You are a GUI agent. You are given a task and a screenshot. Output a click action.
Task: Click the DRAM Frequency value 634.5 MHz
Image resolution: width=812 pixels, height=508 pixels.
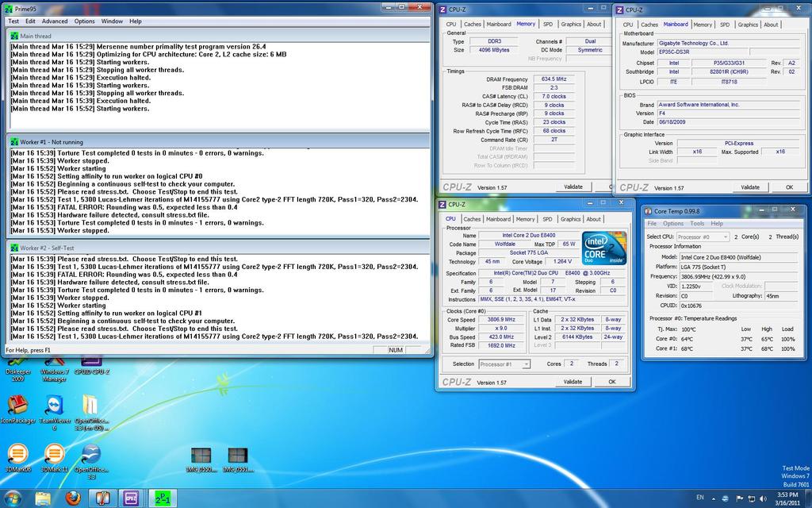tap(554, 79)
